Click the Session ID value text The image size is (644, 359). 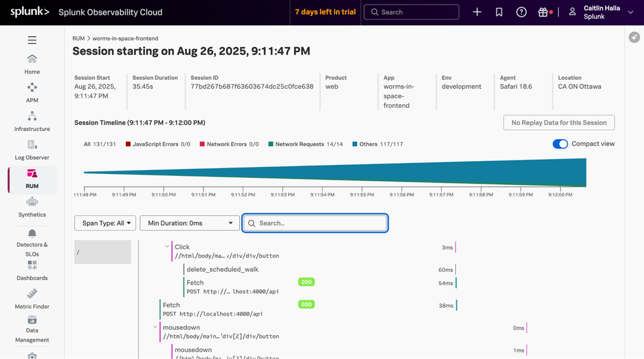[252, 86]
